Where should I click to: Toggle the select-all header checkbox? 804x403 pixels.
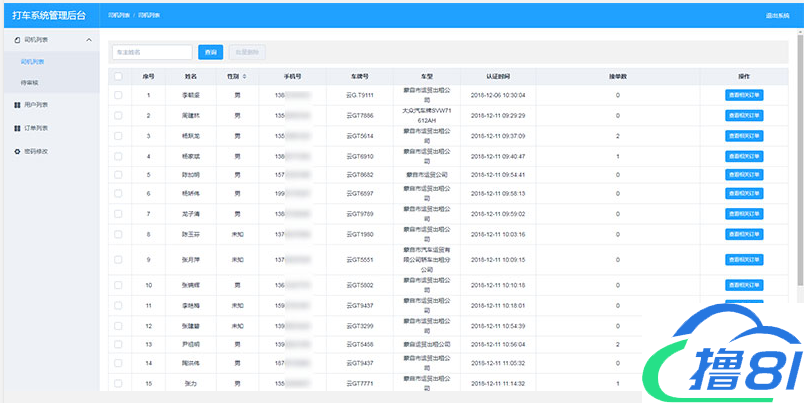(x=118, y=76)
